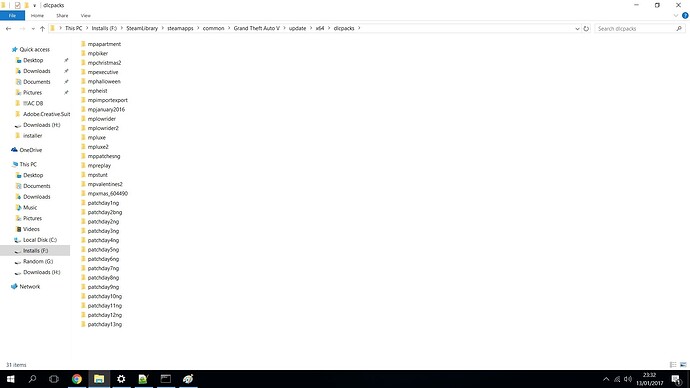Open the File menu tab
Screen dimensions: 690x388
12,15
